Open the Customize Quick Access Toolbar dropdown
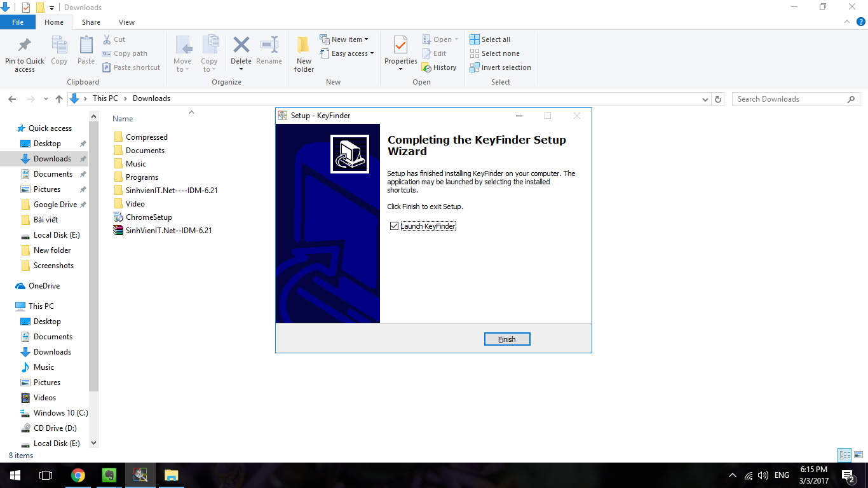The width and height of the screenshot is (868, 488). (x=52, y=8)
